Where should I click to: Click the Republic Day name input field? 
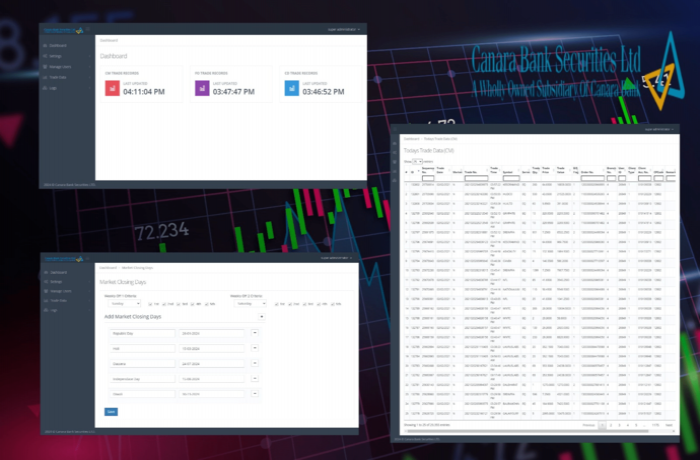coord(142,333)
